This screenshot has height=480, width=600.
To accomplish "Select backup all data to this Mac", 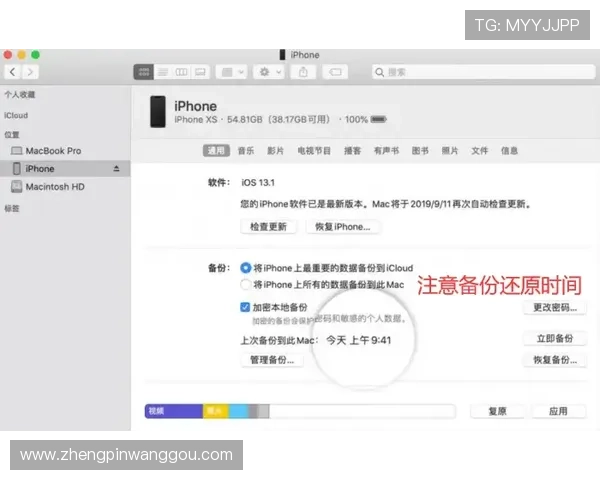I will pyautogui.click(x=246, y=285).
